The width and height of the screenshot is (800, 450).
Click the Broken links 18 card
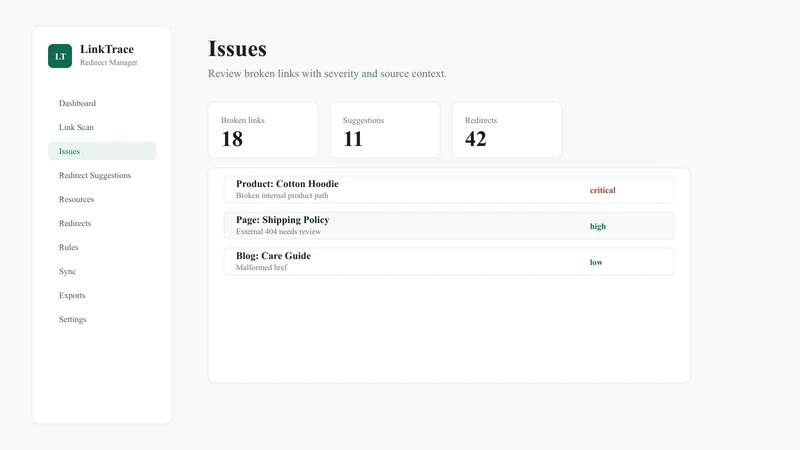click(x=263, y=130)
